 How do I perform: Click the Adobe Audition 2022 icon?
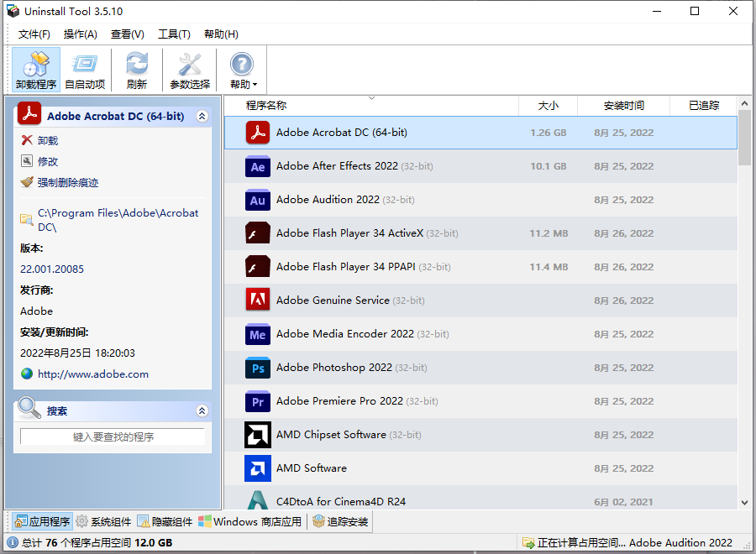(x=258, y=200)
